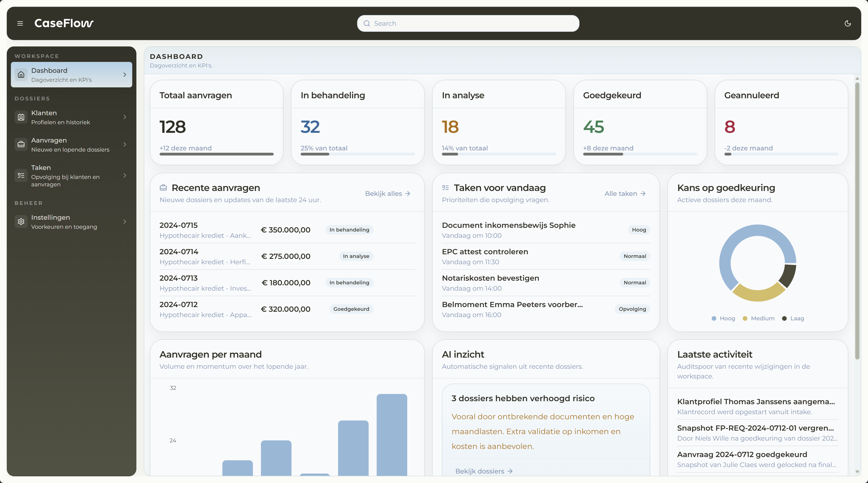Click amount € 275.000,00
868x483 pixels.
point(286,256)
